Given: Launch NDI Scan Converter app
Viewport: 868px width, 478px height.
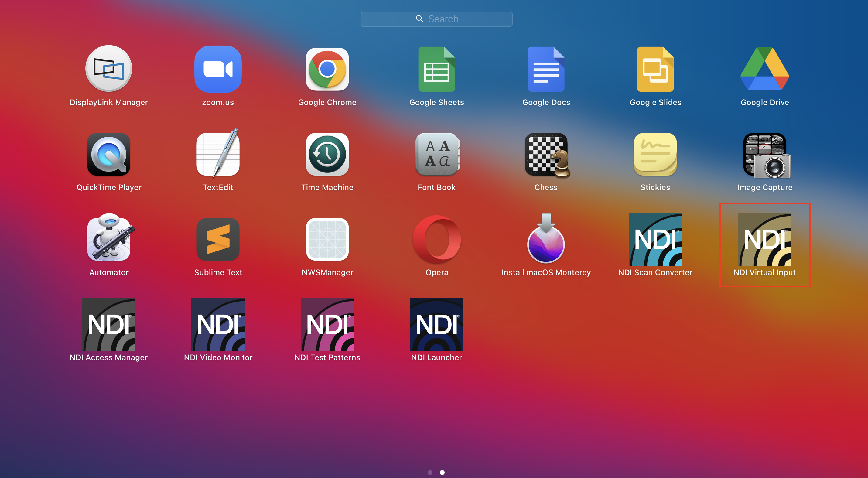Looking at the screenshot, I should (655, 239).
